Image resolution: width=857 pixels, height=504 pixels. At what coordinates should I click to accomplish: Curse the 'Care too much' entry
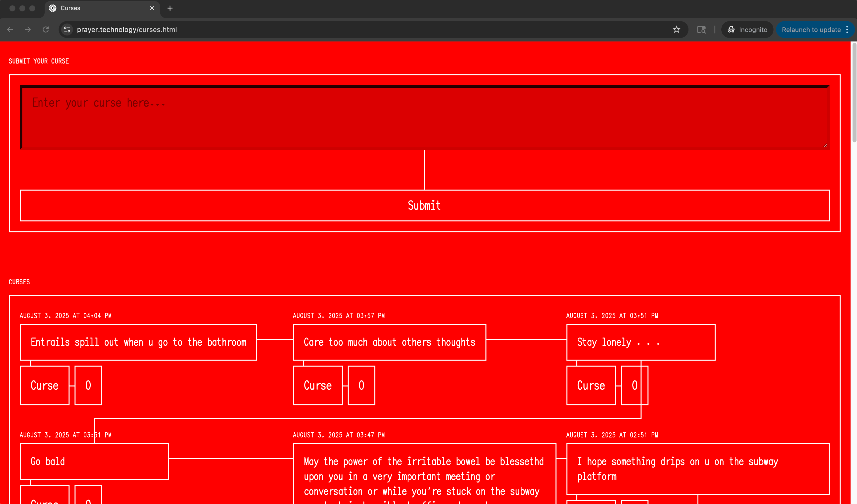point(318,385)
